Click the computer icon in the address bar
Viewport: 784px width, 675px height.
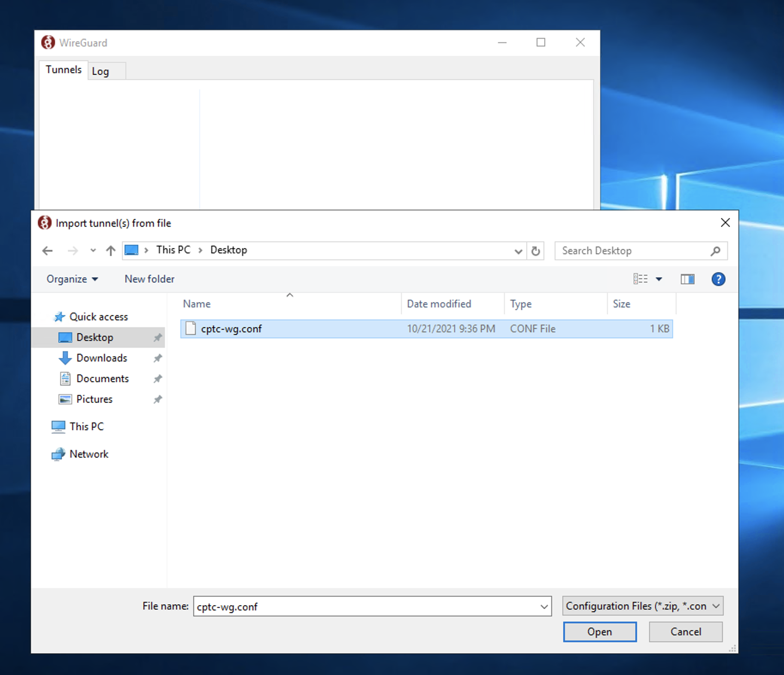[131, 250]
